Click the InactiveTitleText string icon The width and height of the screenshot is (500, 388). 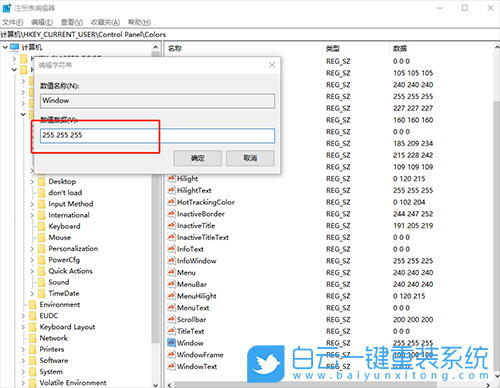click(171, 237)
